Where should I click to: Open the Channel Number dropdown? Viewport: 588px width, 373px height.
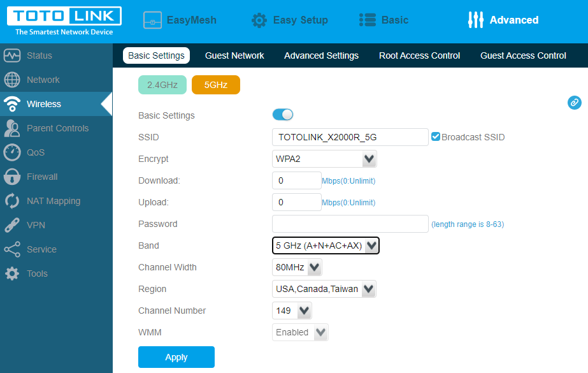pyautogui.click(x=292, y=311)
